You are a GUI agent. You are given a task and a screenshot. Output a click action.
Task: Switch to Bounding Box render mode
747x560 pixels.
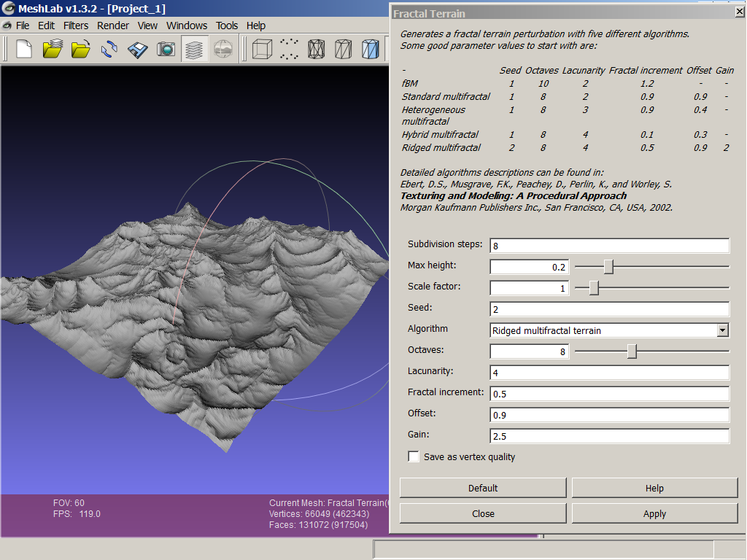pyautogui.click(x=260, y=50)
